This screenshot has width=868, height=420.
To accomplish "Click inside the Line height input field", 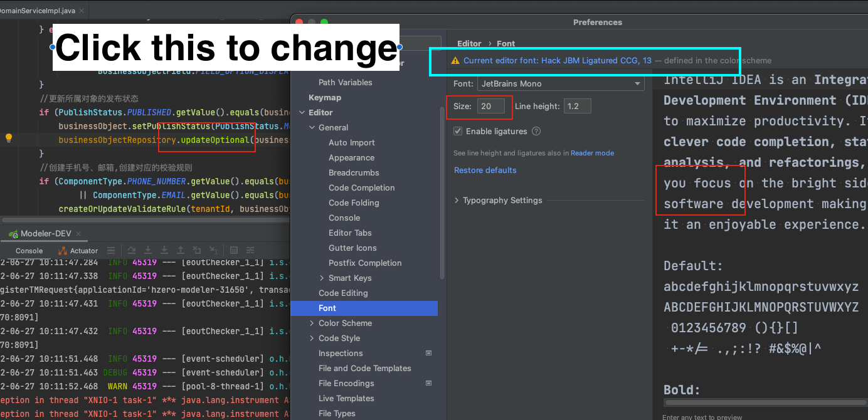I will click(576, 105).
